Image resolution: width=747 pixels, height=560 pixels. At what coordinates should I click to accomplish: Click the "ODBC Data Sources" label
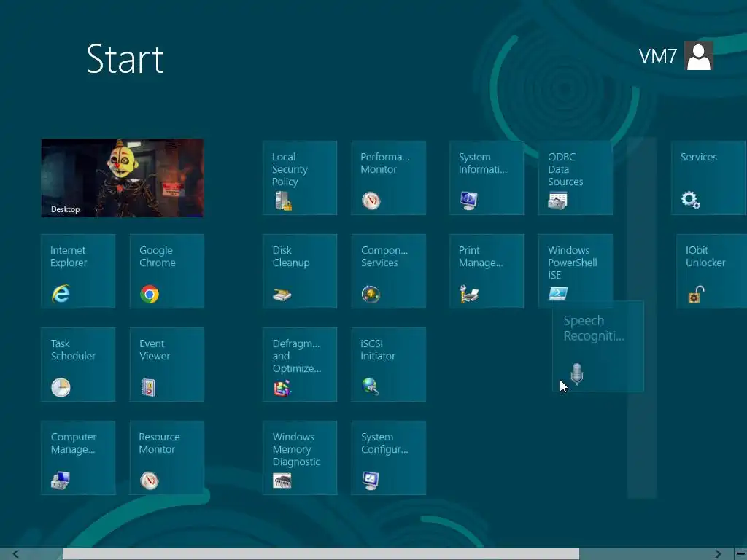pyautogui.click(x=565, y=169)
